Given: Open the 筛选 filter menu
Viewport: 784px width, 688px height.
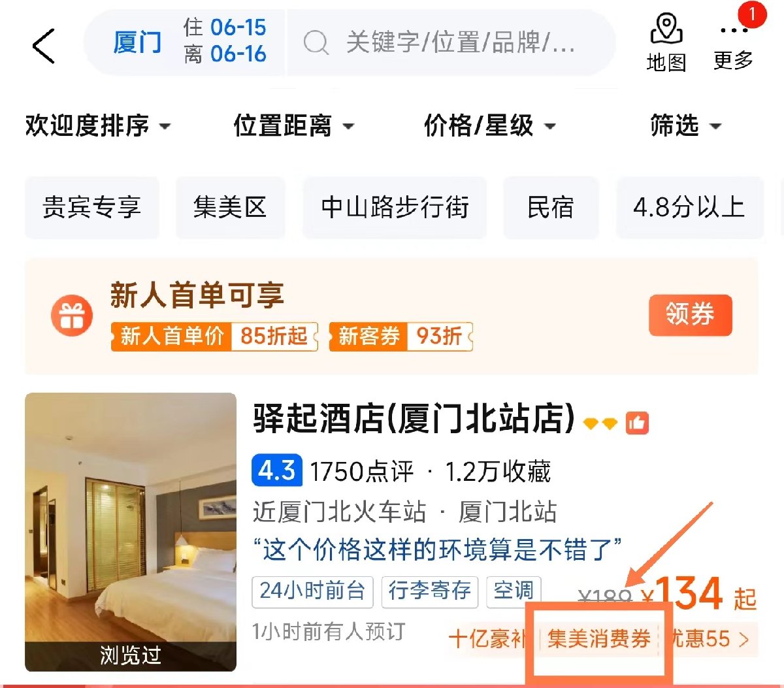Looking at the screenshot, I should pos(686,125).
